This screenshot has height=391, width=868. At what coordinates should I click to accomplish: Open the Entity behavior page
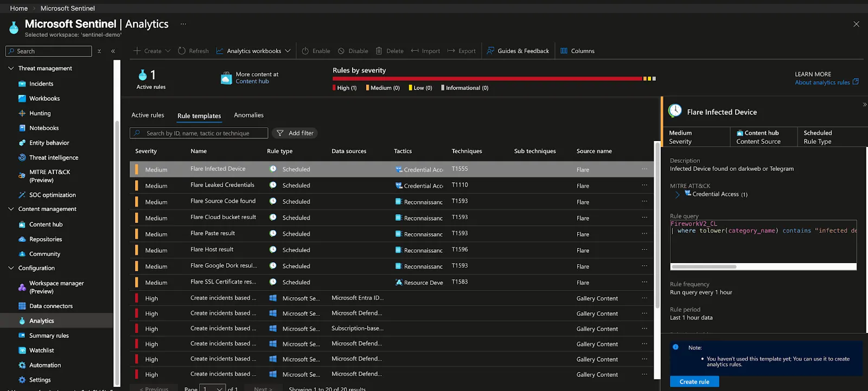pos(49,143)
